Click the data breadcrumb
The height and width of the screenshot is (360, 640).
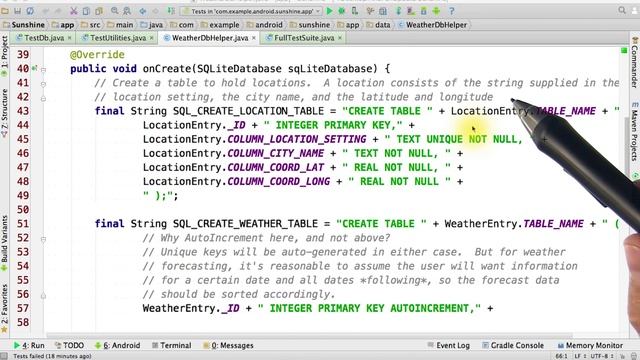(378, 25)
